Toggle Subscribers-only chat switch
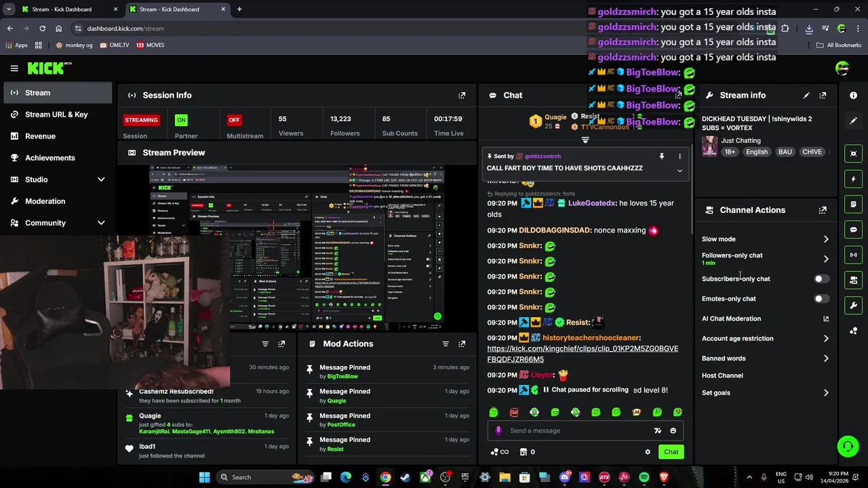Viewport: 868px width, 488px height. click(x=821, y=279)
